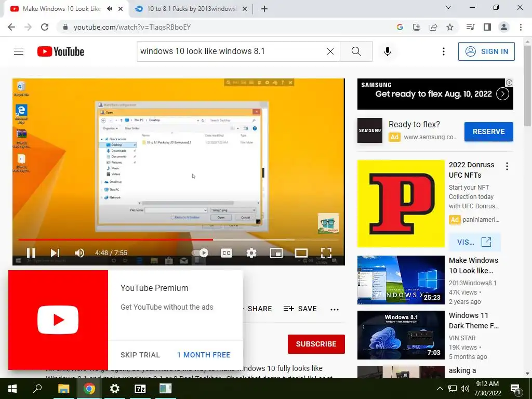
Task: Enter full screen video mode
Action: (326, 253)
